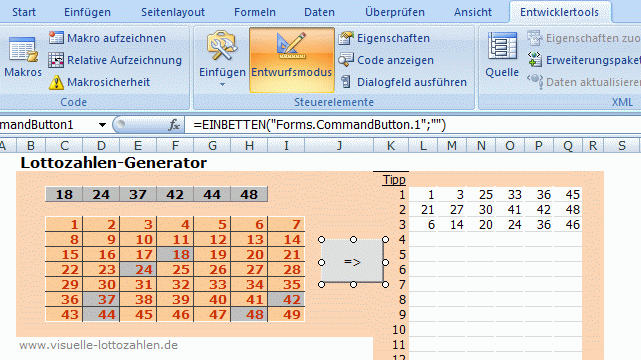Open Makrosicherheit settings
641x360 pixels.
pyautogui.click(x=99, y=82)
